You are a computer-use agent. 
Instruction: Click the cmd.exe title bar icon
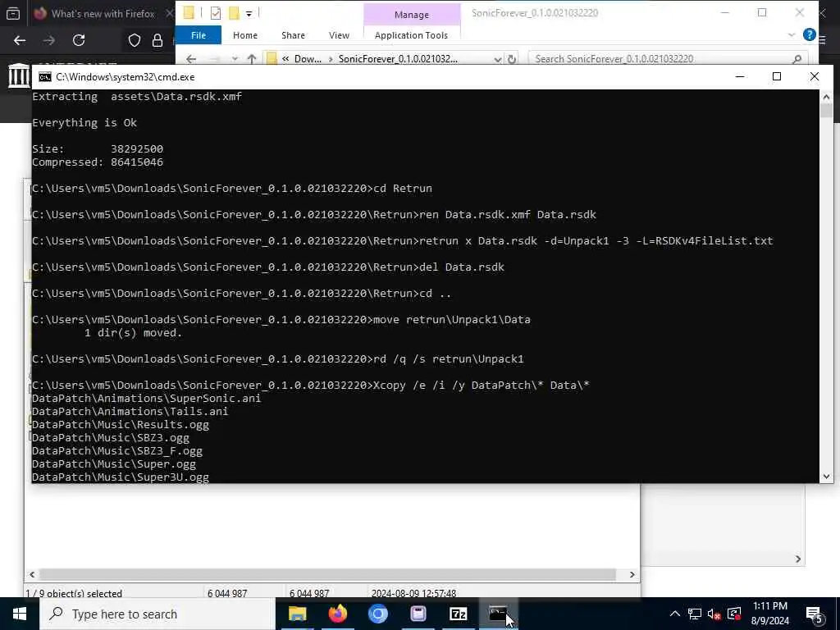tap(45, 77)
